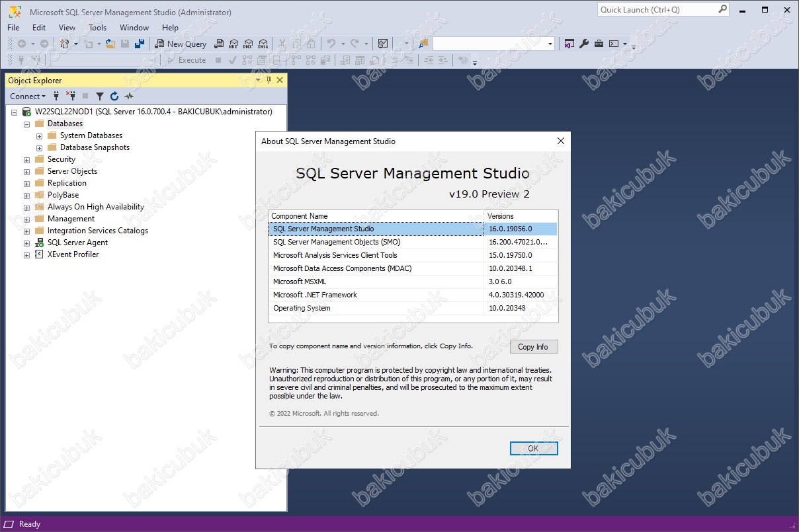This screenshot has height=532, width=799.
Task: Click the MDX query icon
Action: pyautogui.click(x=233, y=44)
